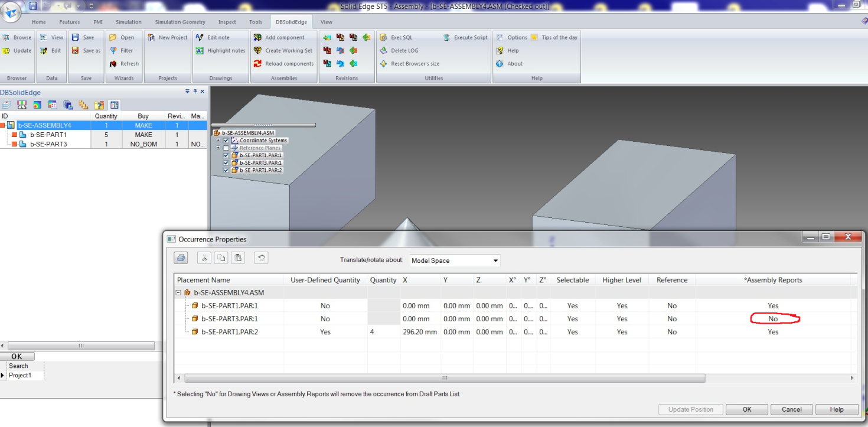Click the Edit command in the Data group

(x=51, y=51)
